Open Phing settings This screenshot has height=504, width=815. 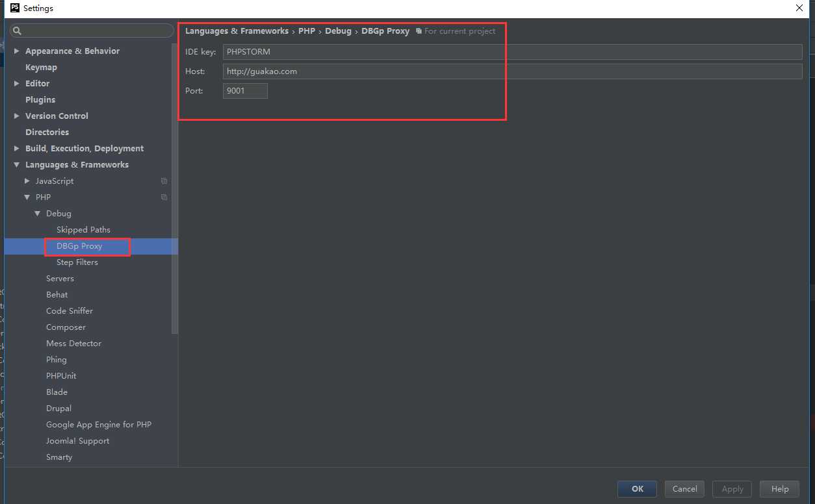[x=56, y=359]
